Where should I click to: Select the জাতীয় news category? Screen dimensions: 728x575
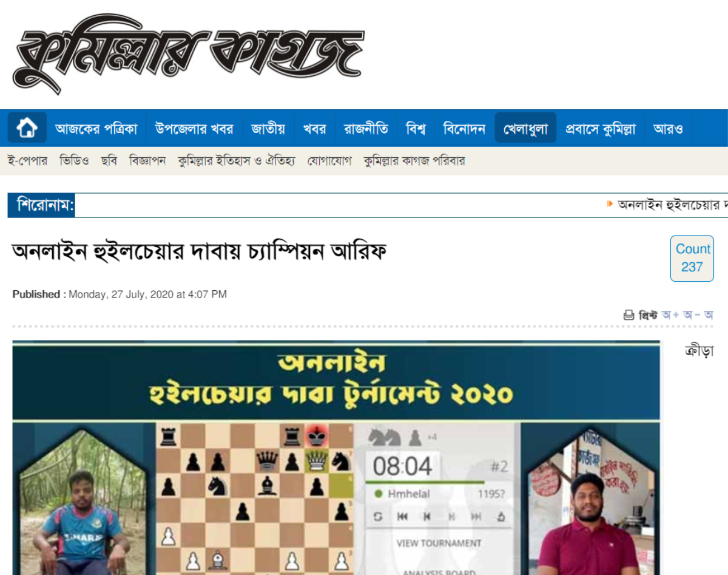(x=268, y=128)
